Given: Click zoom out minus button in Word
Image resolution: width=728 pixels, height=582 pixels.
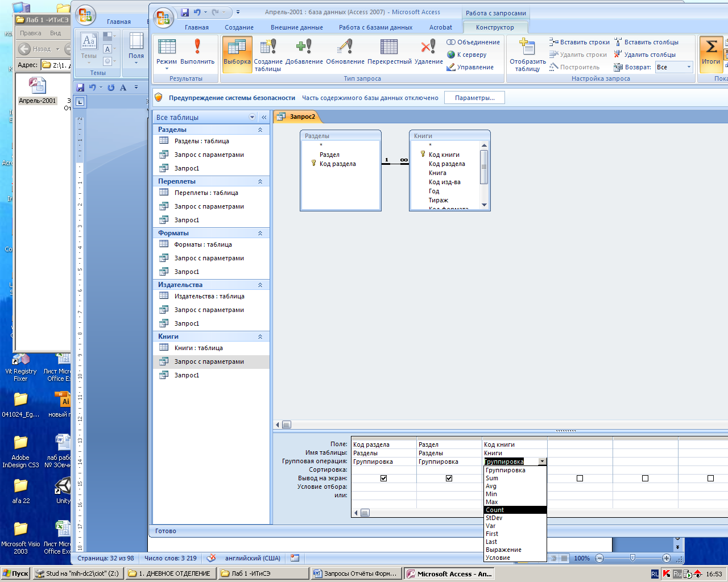Looking at the screenshot, I should pyautogui.click(x=599, y=558).
